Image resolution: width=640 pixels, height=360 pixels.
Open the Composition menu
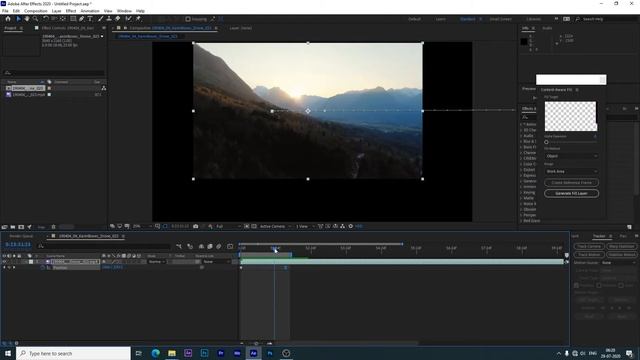pos(36,11)
